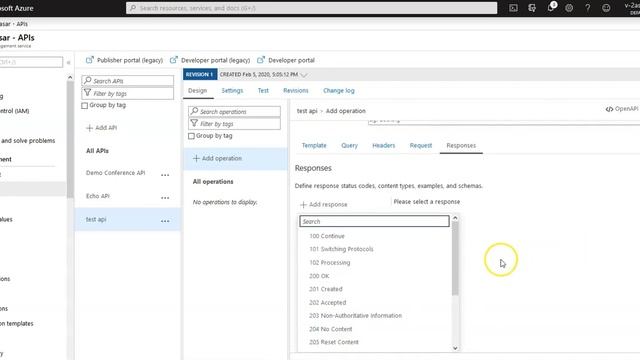
Task: Open the feedback smiley icon
Action: click(606, 8)
